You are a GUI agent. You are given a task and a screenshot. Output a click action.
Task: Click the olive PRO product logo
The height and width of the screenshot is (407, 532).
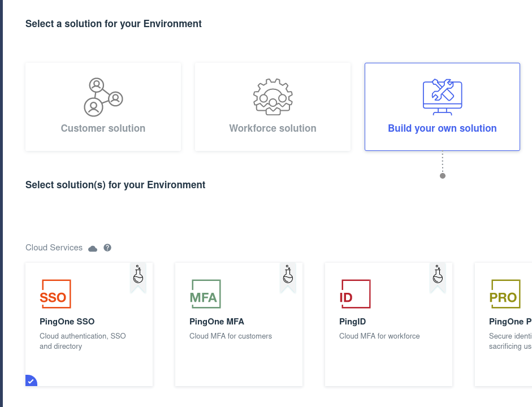504,294
